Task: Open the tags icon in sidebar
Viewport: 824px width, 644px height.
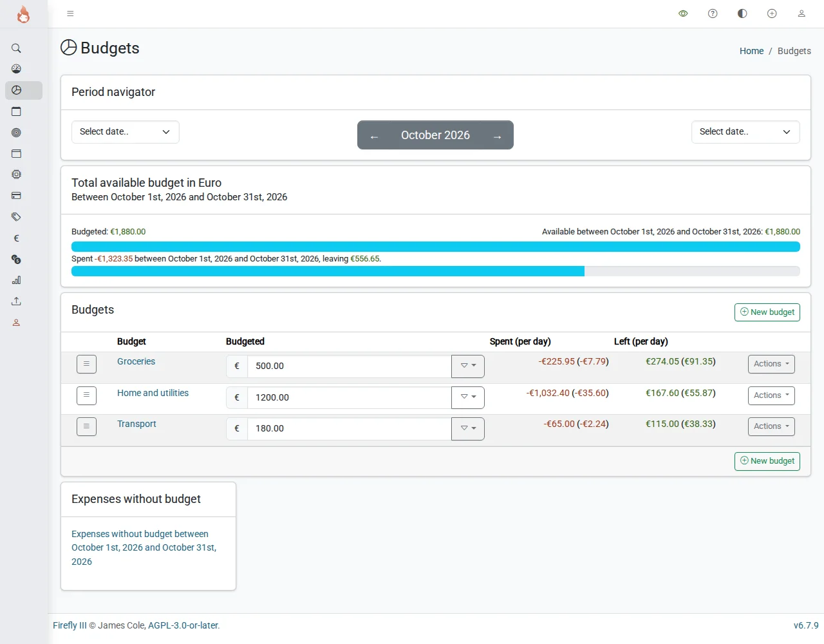Action: [x=16, y=217]
